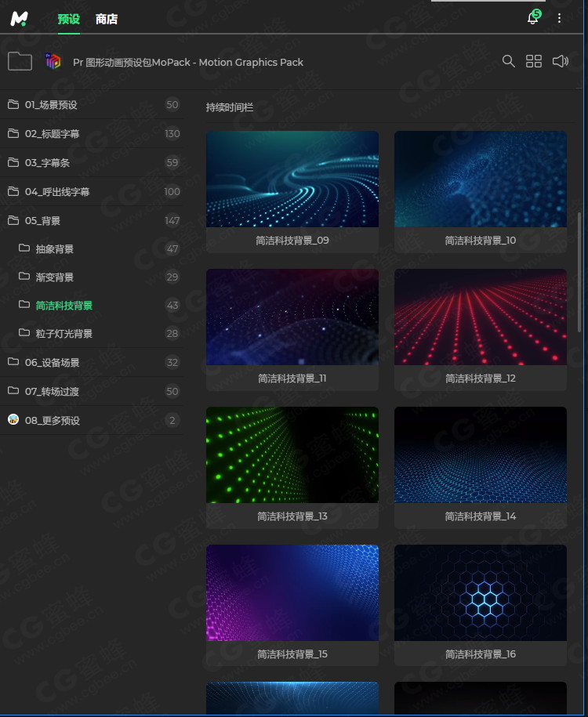The height and width of the screenshot is (717, 588).
Task: Select the 简洁科技背景_09 thumbnail
Action: [x=292, y=179]
